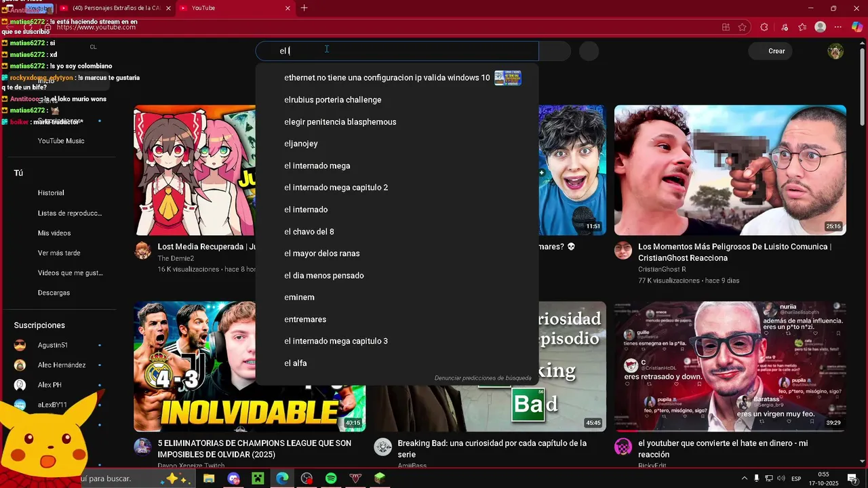Open Windows notification center icon
This screenshot has height=488, width=868.
point(852,479)
